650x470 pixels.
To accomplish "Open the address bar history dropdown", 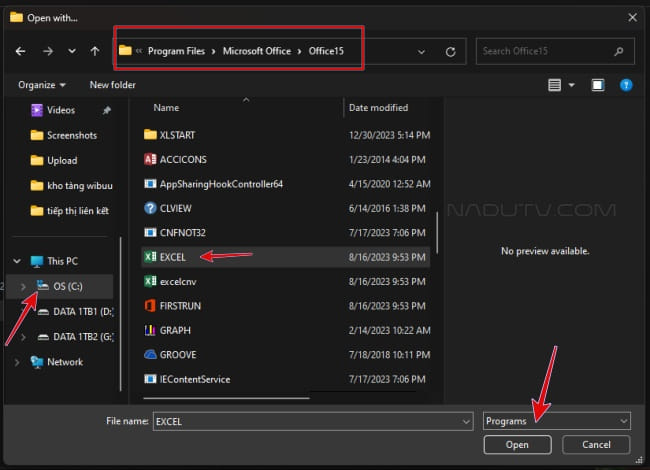I will click(421, 52).
